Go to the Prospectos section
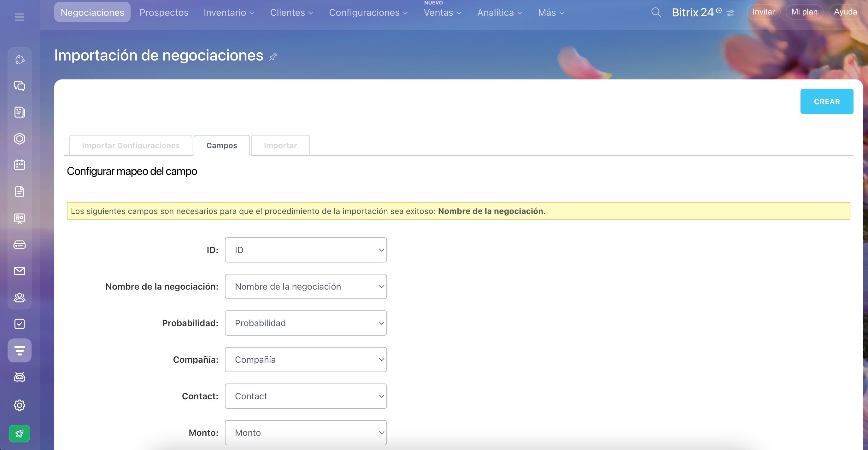The height and width of the screenshot is (450, 868). [164, 13]
